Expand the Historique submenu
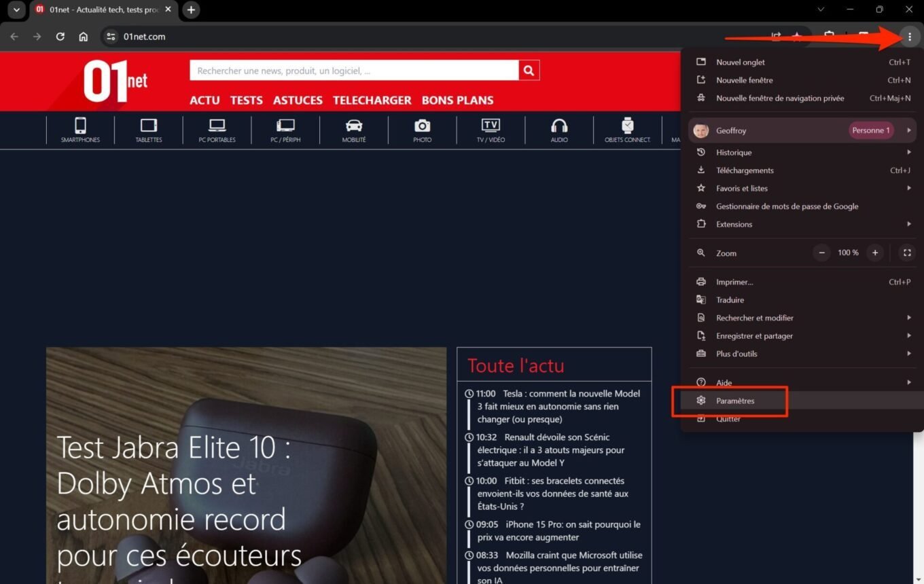Image resolution: width=924 pixels, height=584 pixels. pos(908,152)
